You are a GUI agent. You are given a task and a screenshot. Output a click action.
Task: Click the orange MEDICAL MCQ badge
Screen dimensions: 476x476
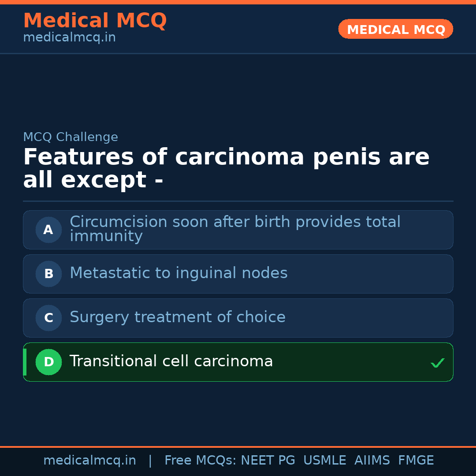coord(395,29)
